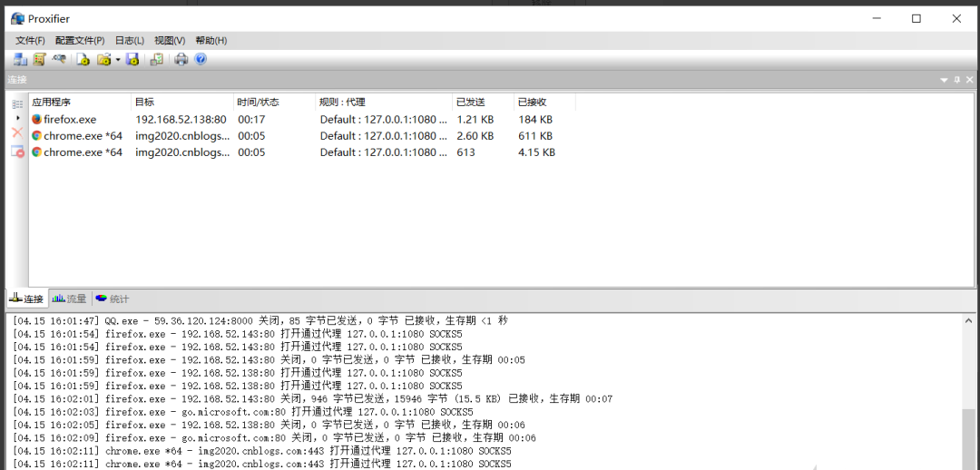Click the printer toolbar icon

point(181,59)
